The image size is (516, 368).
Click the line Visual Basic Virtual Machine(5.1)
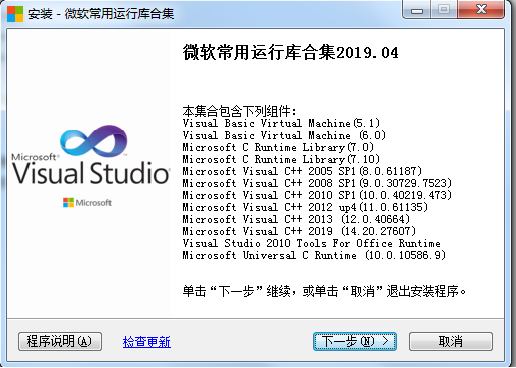pos(281,123)
